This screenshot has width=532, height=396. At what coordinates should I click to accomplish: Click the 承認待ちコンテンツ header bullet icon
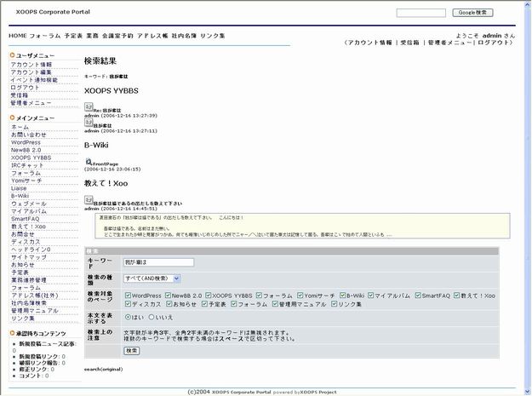[13, 333]
